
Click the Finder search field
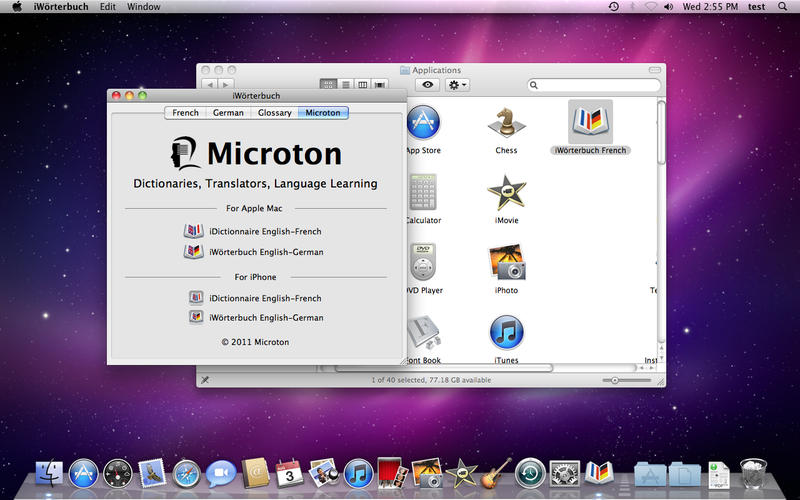594,85
